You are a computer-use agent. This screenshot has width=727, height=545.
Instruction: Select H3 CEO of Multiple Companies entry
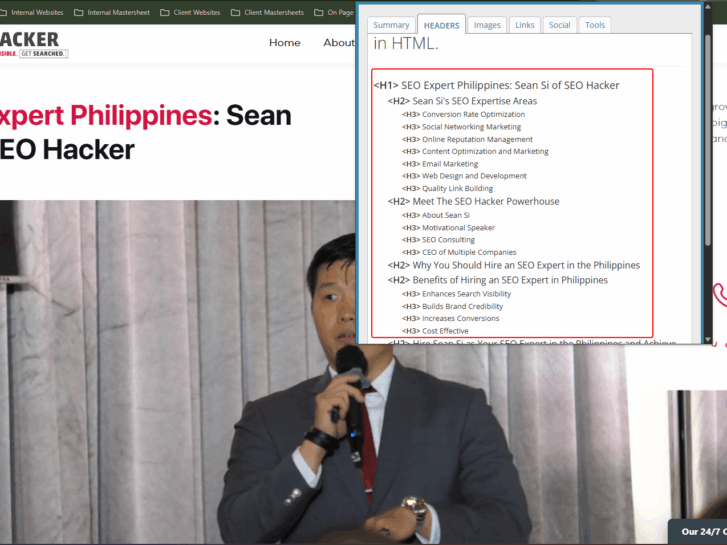(459, 252)
